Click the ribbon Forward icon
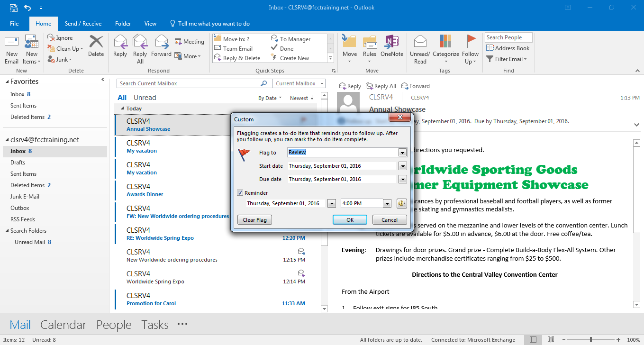 [x=162, y=42]
